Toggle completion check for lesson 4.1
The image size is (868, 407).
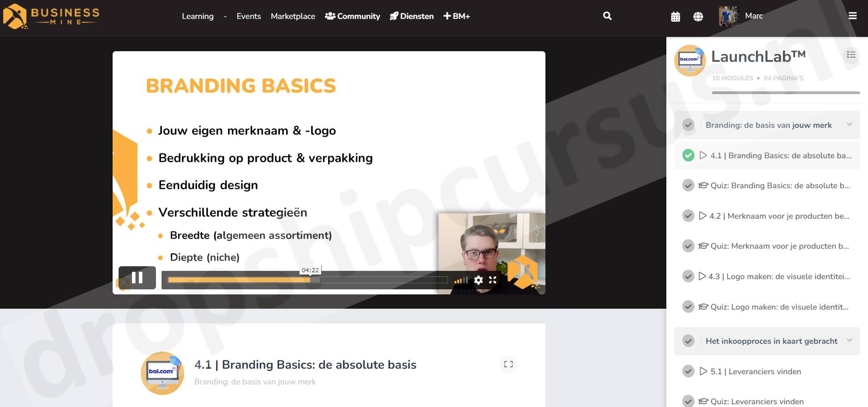click(688, 156)
